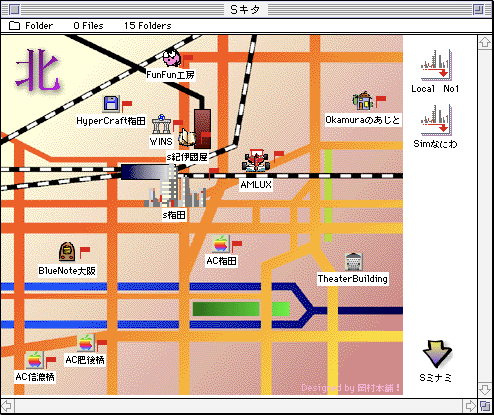Open the Sミナミ down-arrow icon
The image size is (494, 415).
pos(437,354)
